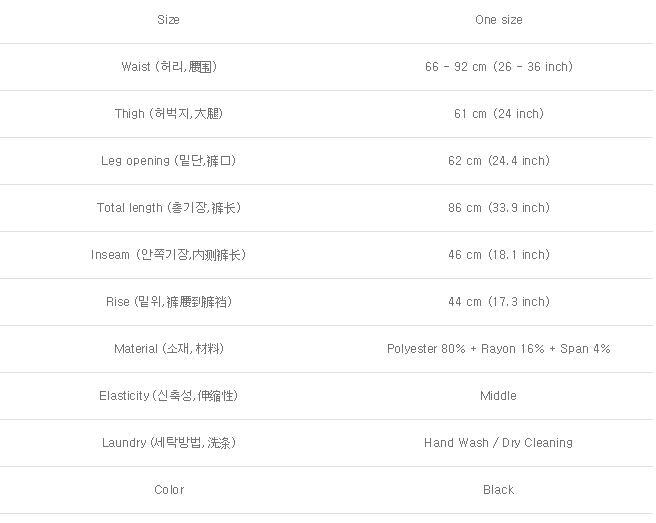Click the Leg opening row label
Image resolution: width=656 pixels, height=523 pixels.
tap(168, 161)
